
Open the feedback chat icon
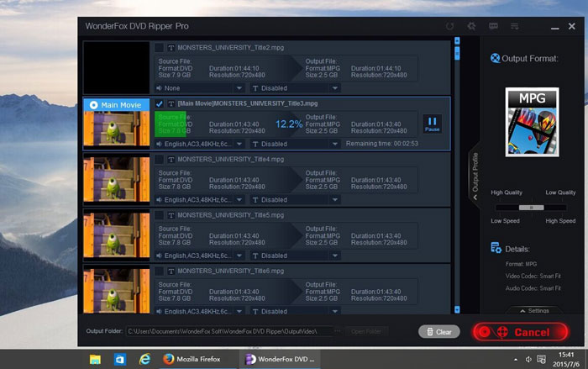pos(493,26)
